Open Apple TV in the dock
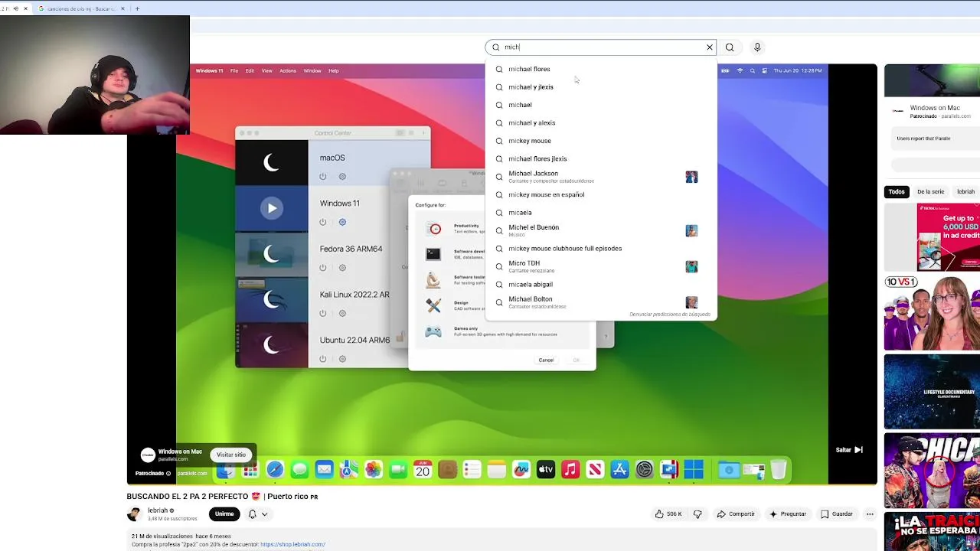 coord(546,470)
